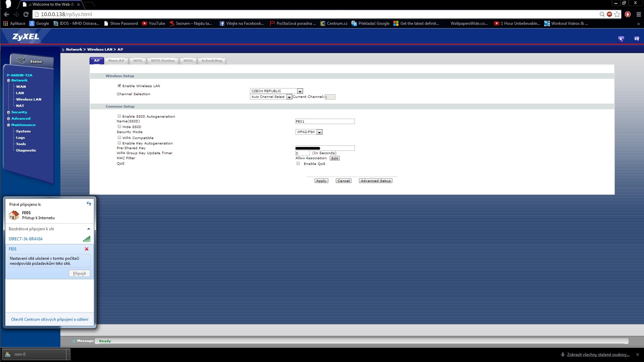Click the browser reload icon
The image size is (644, 362).
pyautogui.click(x=26, y=14)
